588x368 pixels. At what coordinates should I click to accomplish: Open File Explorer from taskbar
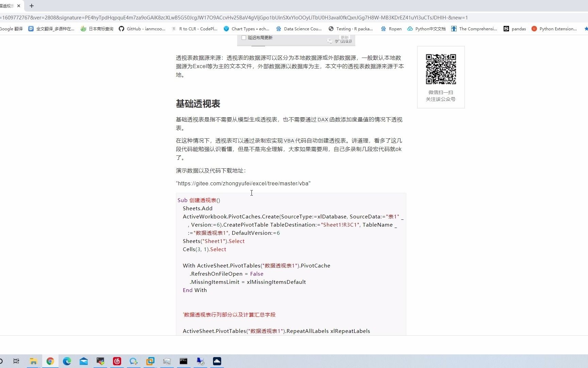33,361
